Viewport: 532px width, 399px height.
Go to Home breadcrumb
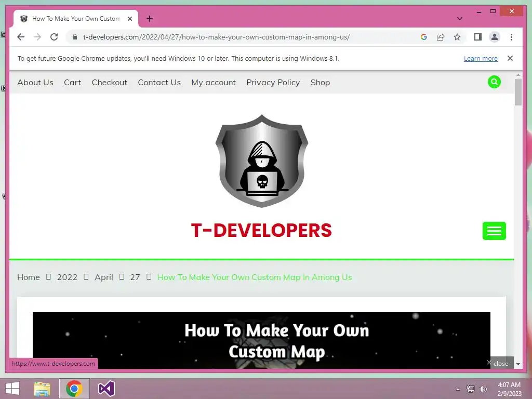click(29, 277)
